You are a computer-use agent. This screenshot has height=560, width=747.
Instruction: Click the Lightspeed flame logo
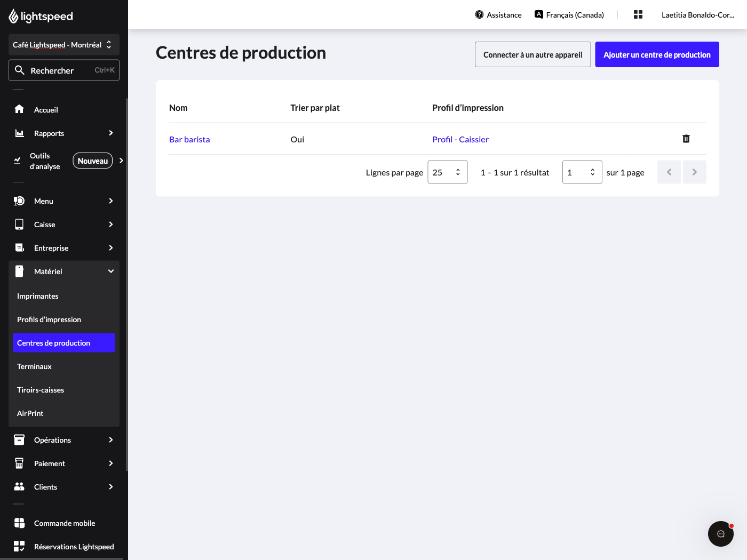tap(13, 17)
